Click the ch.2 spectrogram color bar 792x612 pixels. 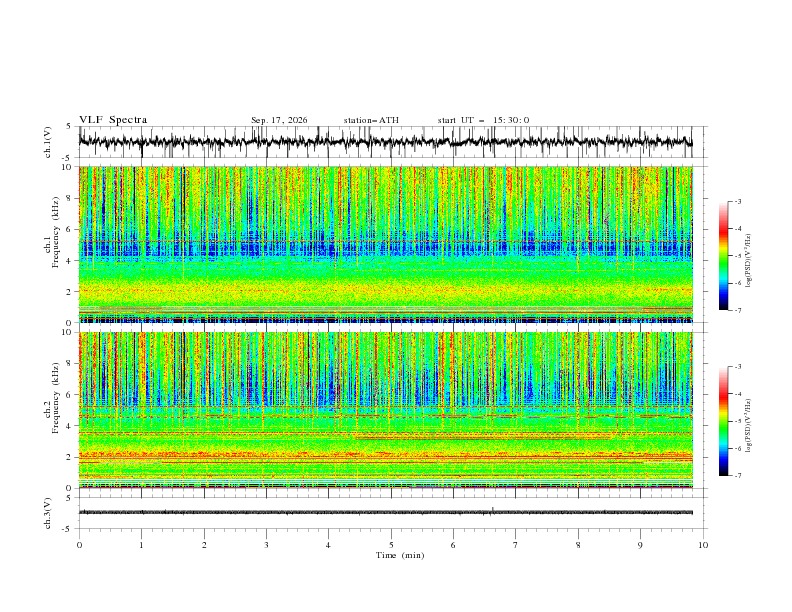(723, 421)
